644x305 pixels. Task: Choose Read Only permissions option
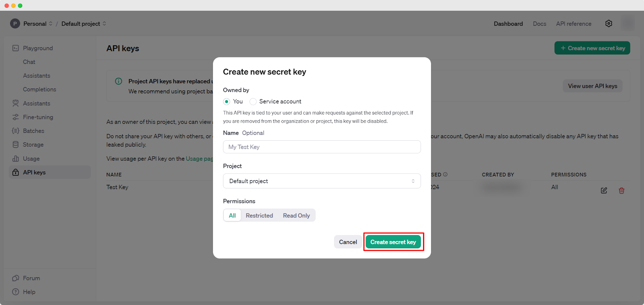point(296,215)
